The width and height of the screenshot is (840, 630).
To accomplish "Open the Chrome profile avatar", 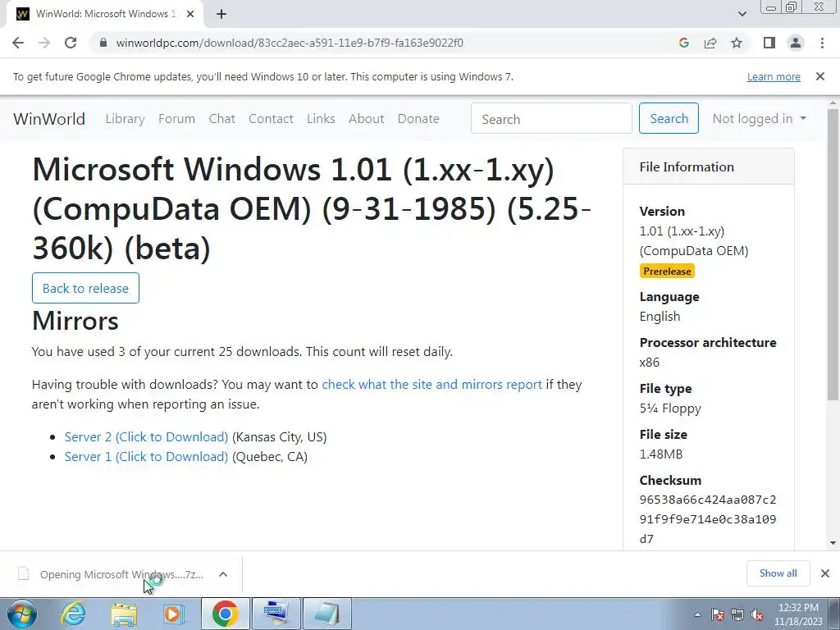I will (796, 43).
